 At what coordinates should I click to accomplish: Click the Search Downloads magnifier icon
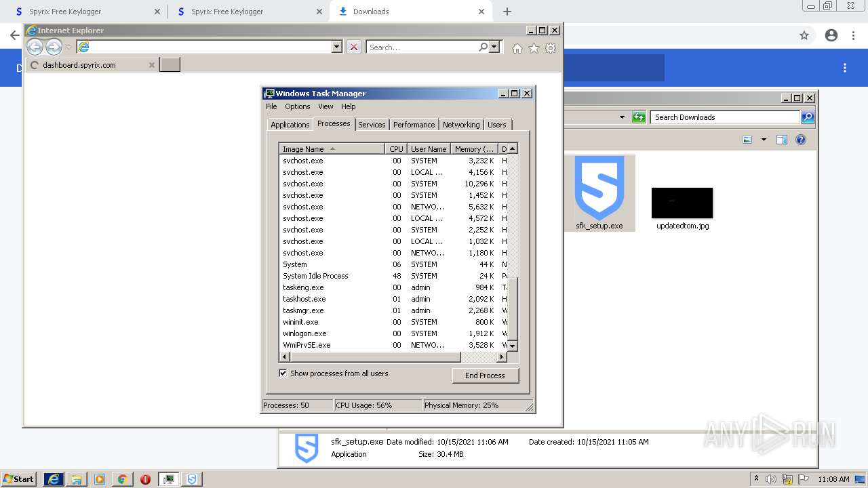point(807,117)
